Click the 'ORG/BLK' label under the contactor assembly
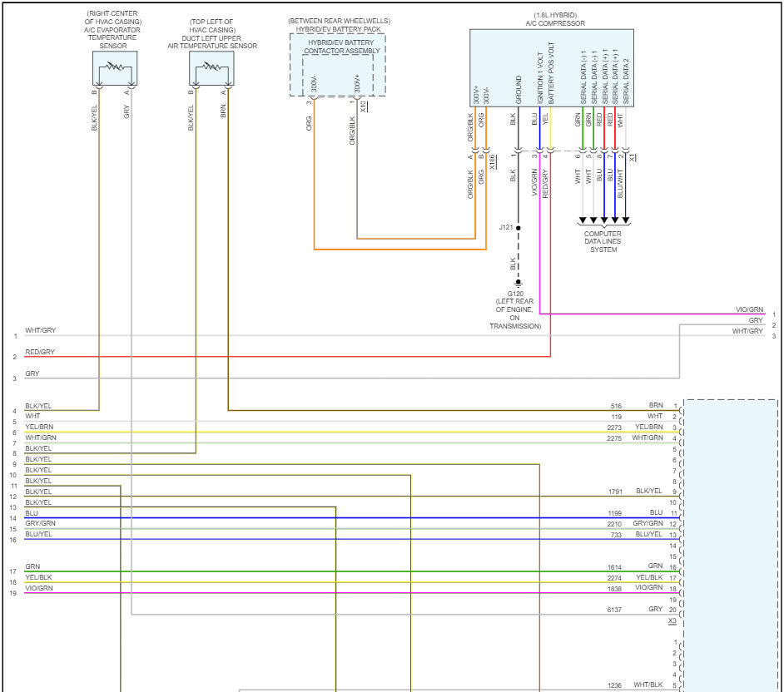The height and width of the screenshot is (692, 784). tap(352, 131)
